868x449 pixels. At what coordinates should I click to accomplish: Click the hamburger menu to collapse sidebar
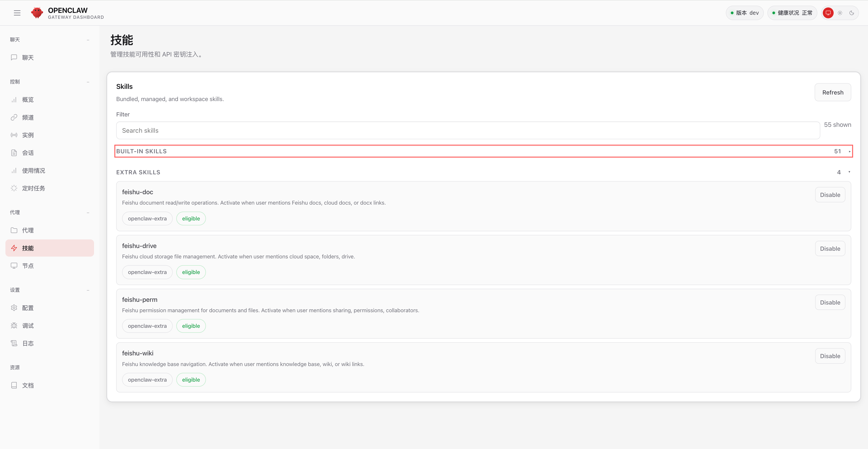pos(17,13)
